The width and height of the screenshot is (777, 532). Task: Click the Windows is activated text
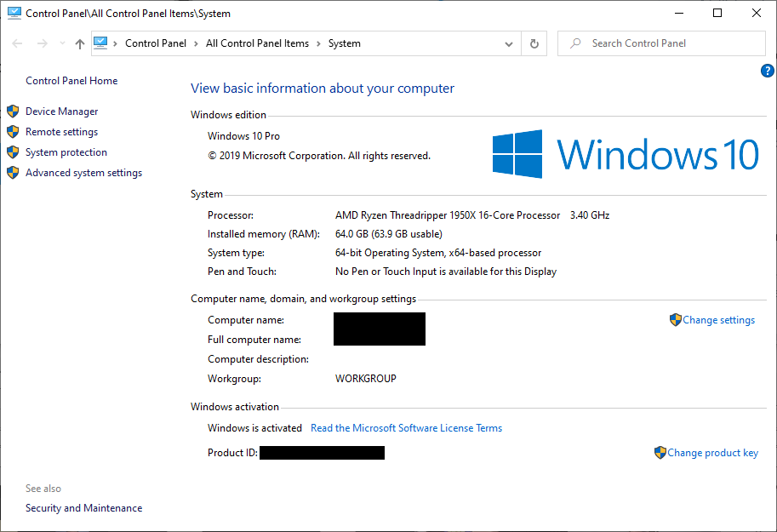(254, 428)
